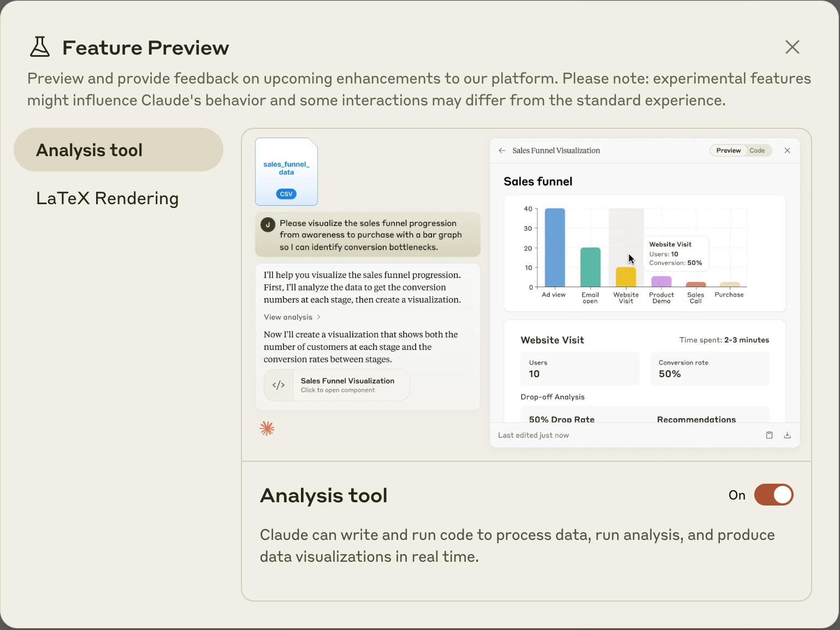840x630 pixels.
Task: Switch to Code view mode
Action: tap(757, 151)
